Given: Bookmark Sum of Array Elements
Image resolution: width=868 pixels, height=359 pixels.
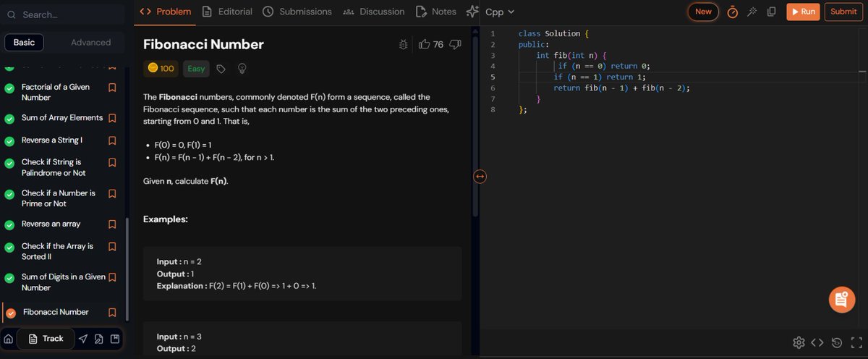Looking at the screenshot, I should (x=112, y=118).
